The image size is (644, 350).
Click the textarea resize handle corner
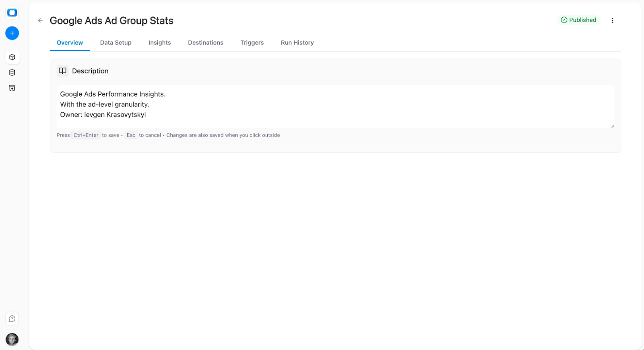612,126
